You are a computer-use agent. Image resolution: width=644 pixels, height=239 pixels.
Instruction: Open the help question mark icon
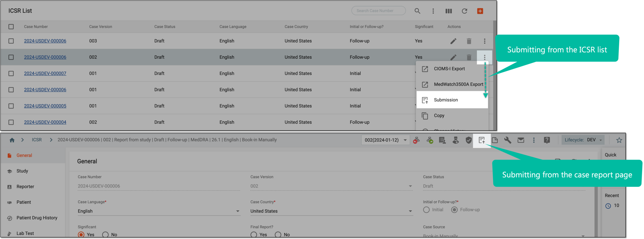click(547, 140)
